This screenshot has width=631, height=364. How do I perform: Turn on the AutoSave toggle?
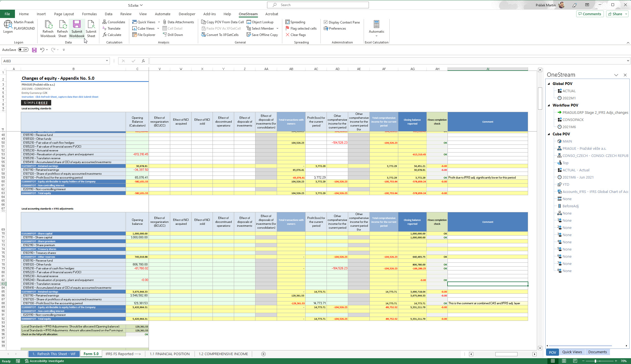tap(23, 50)
